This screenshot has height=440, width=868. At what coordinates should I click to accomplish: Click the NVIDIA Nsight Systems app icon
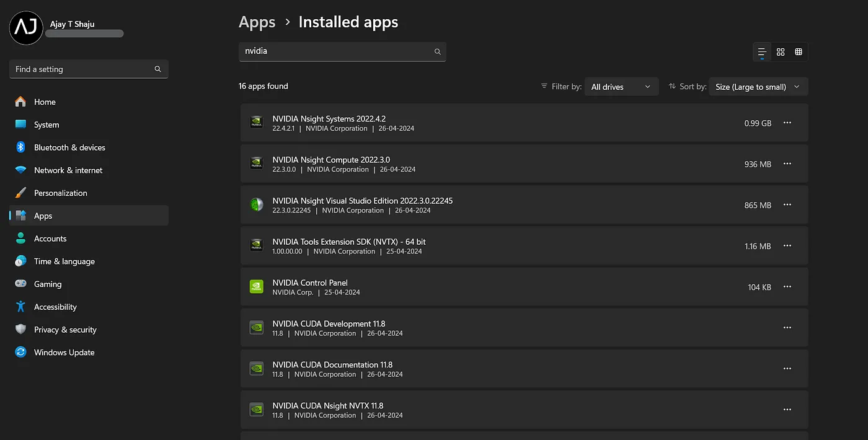tap(256, 123)
